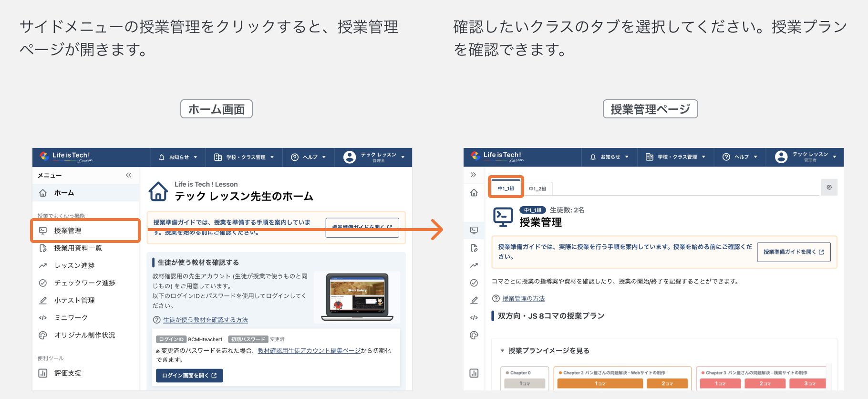Click the 2コマ block under Chapter 3
Screen dimensions: 868x399
pos(765,383)
